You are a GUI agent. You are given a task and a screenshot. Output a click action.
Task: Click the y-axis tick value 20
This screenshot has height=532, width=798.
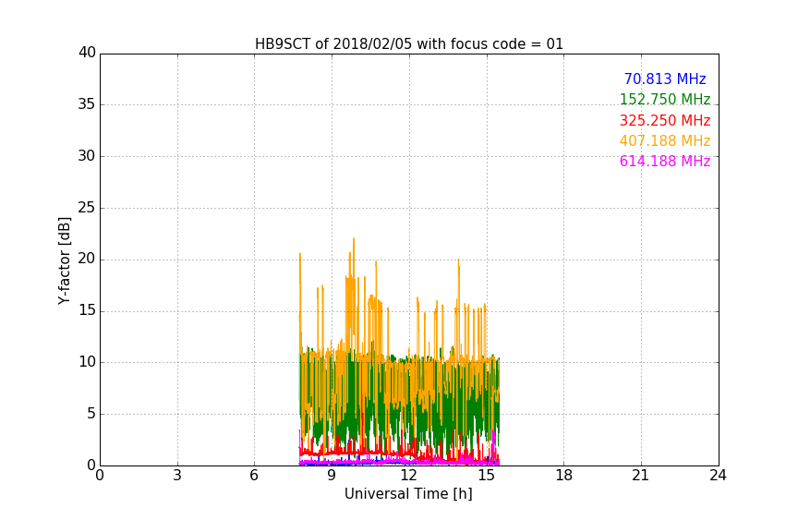87,260
